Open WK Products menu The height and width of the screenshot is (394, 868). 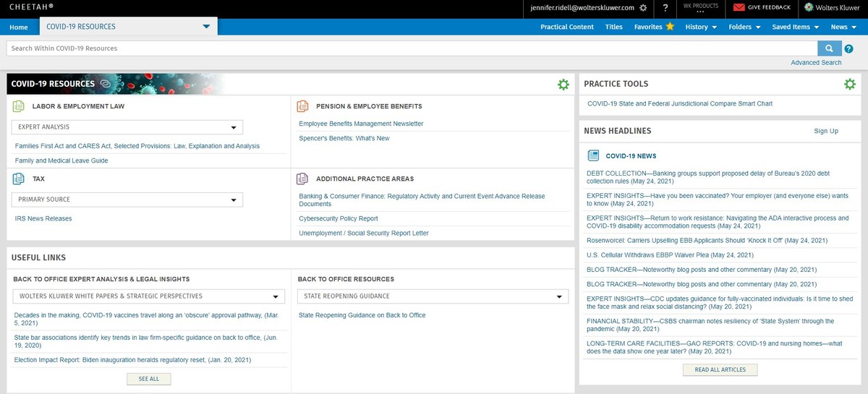[x=701, y=8]
